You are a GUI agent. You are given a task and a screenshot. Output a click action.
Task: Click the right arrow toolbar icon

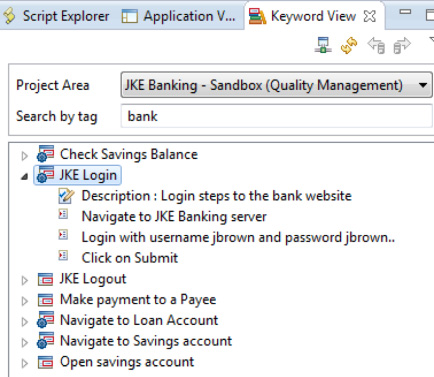(x=402, y=45)
